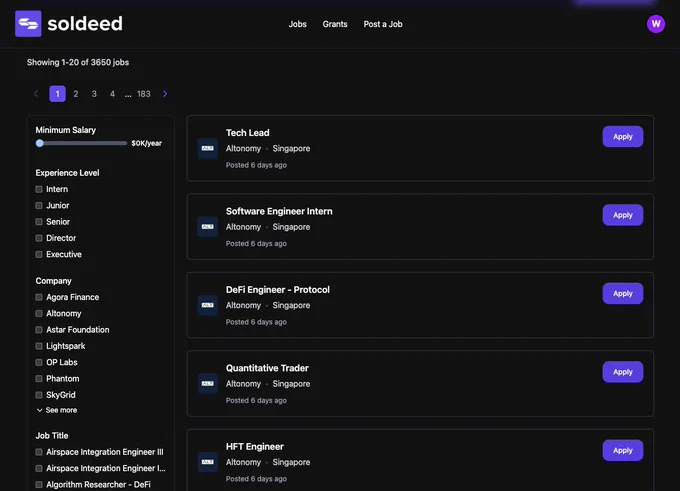The image size is (680, 491).
Task: Check the OP Labs company box
Action: [x=39, y=362]
